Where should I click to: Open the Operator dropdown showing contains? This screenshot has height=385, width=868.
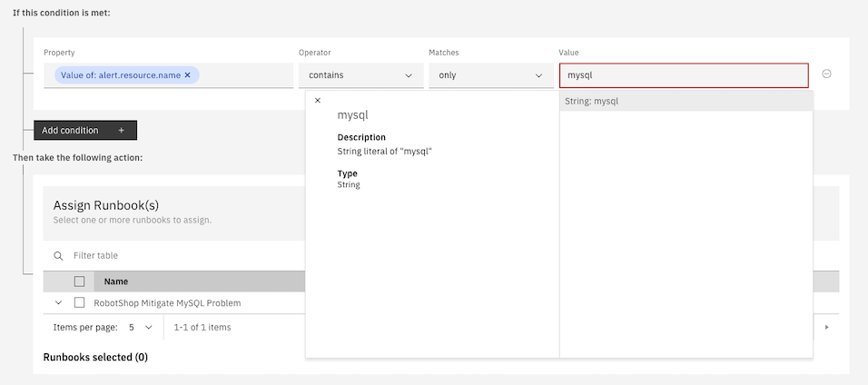tap(360, 75)
